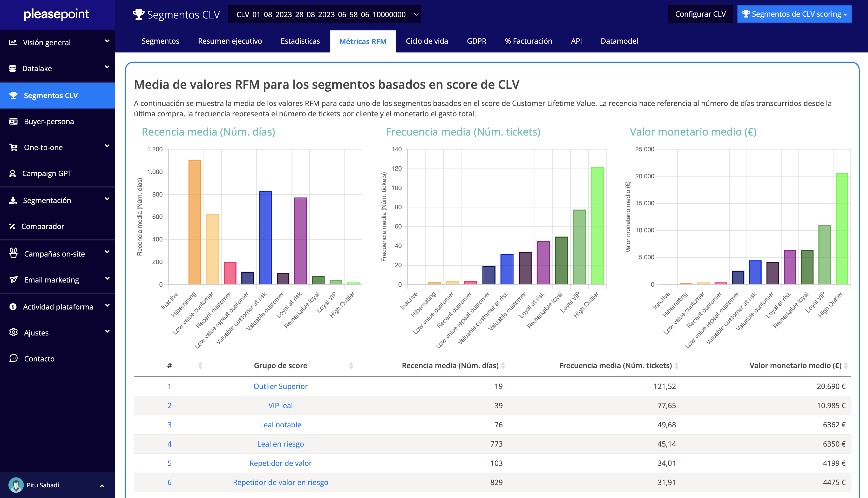Open the CLV model selection dropdown
Viewport: 868px width, 498px height.
pos(324,14)
